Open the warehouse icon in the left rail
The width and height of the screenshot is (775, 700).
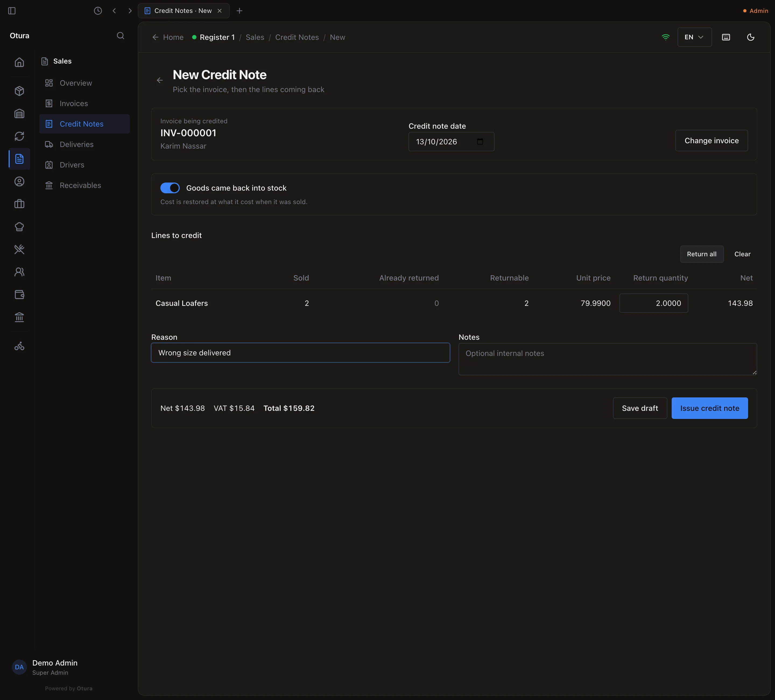pyautogui.click(x=19, y=114)
